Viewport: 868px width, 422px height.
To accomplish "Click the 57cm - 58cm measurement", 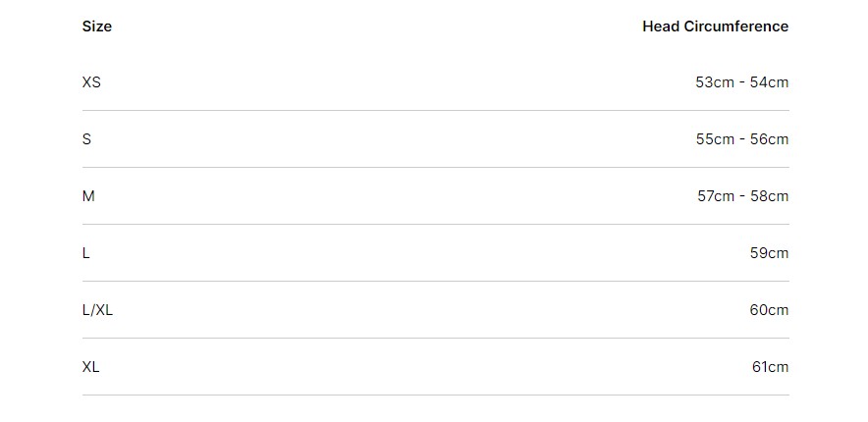I will tap(743, 196).
